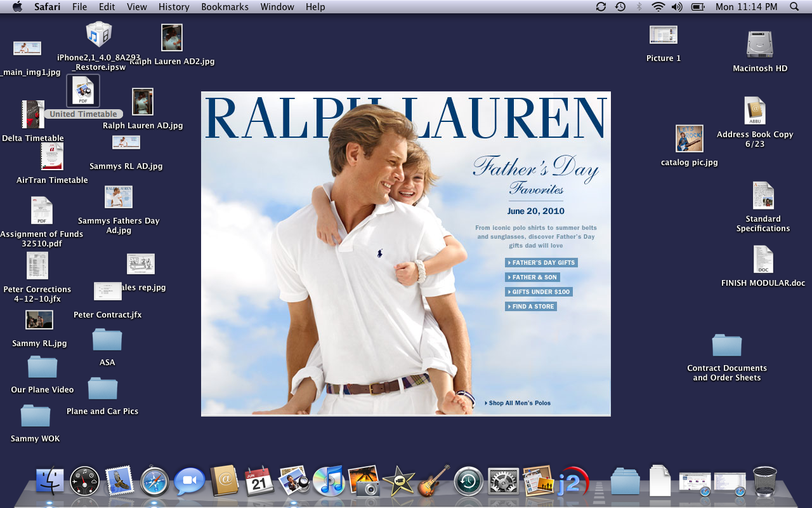
Task: Open iCal calendar in the Dock
Action: coord(259,481)
